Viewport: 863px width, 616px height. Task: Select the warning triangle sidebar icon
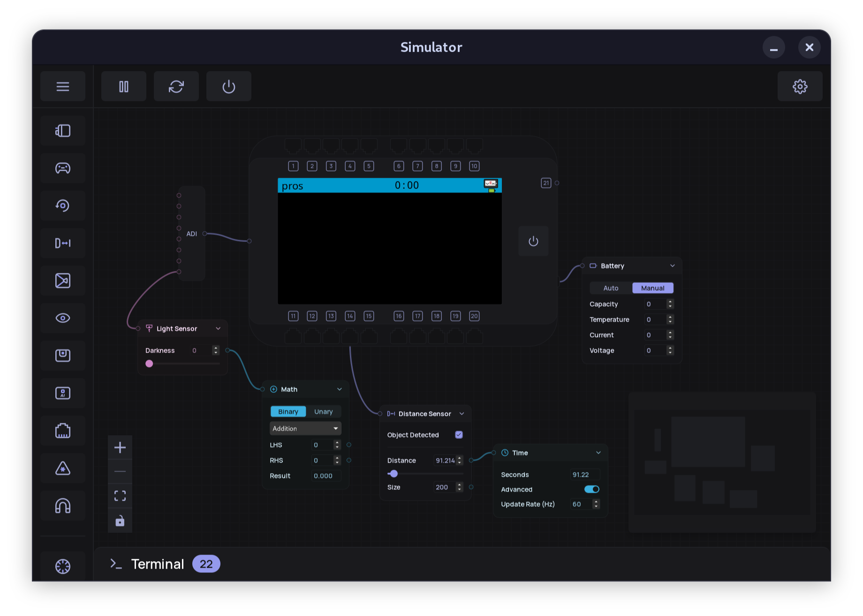pos(63,468)
